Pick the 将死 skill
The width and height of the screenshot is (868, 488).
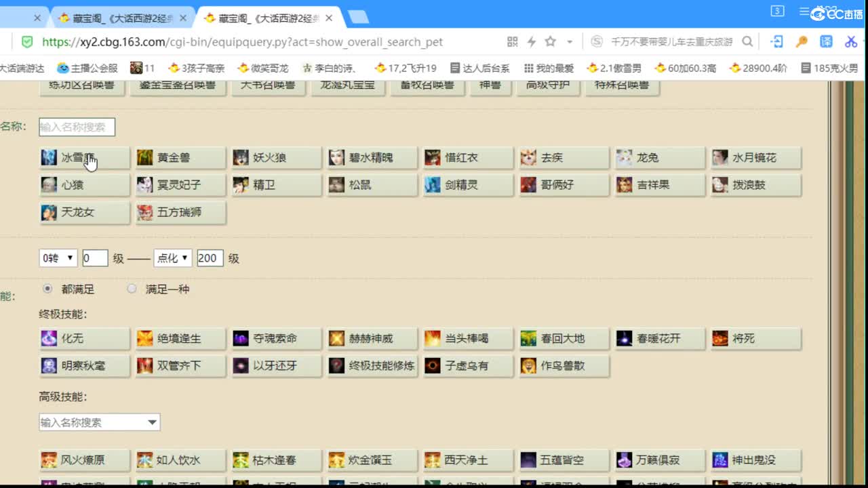coord(756,338)
